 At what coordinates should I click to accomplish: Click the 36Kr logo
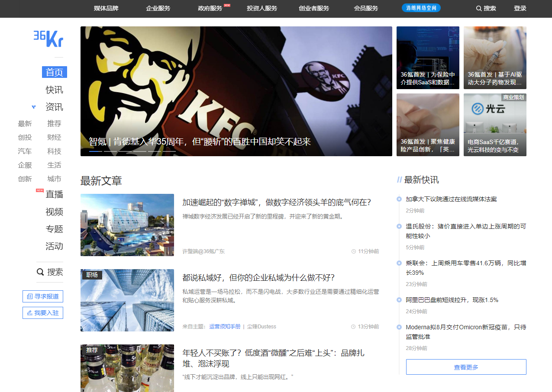48,39
